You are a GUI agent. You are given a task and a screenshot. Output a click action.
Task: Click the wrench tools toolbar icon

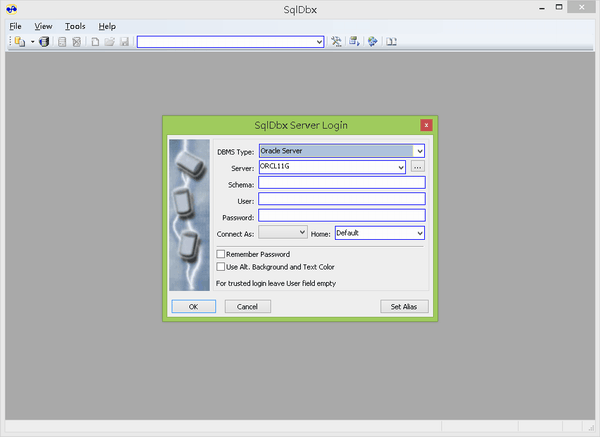click(x=337, y=42)
